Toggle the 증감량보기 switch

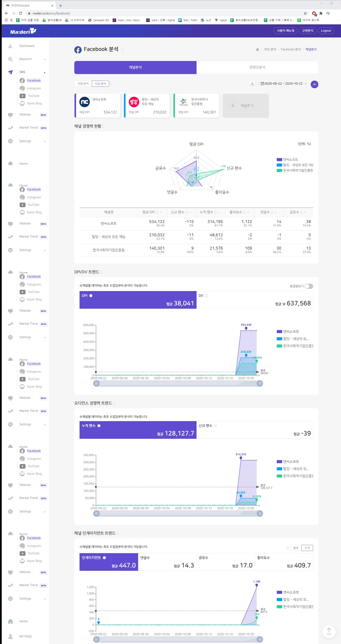309,286
